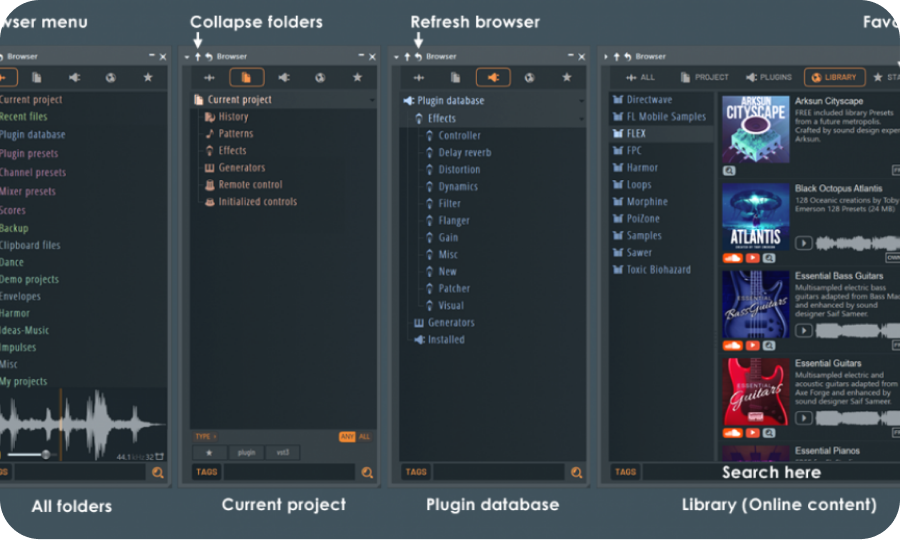Open Arksun Cityscape thumbnail

(x=756, y=129)
